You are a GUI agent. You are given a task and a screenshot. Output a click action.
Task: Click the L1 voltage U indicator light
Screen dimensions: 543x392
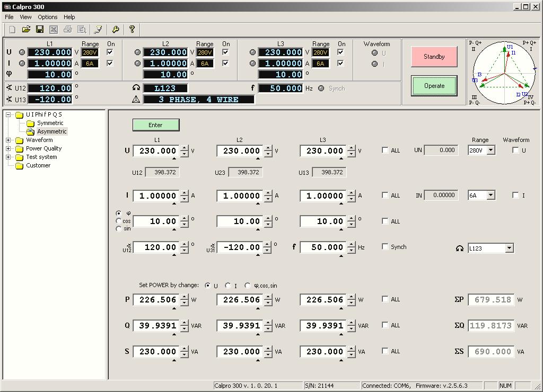click(x=22, y=52)
